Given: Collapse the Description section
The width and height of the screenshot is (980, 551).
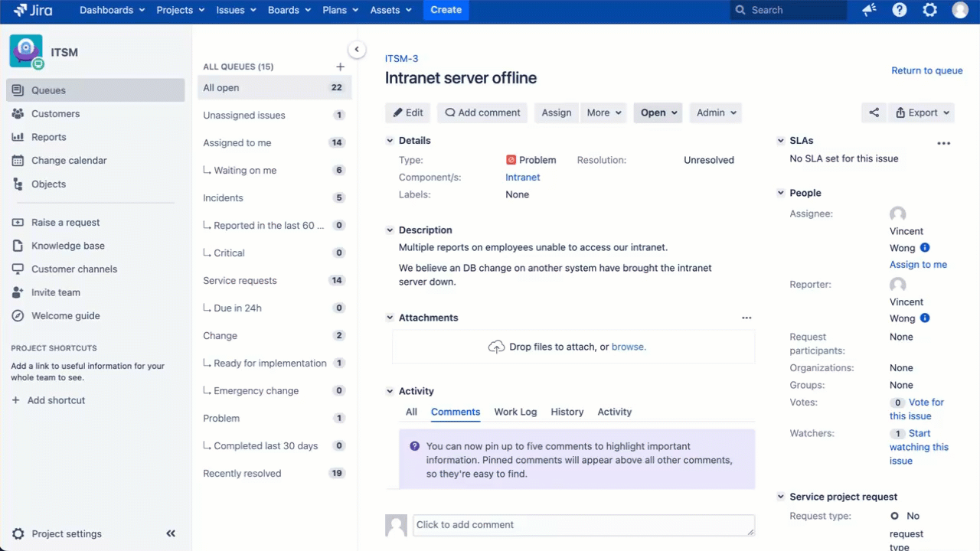Looking at the screenshot, I should point(390,230).
